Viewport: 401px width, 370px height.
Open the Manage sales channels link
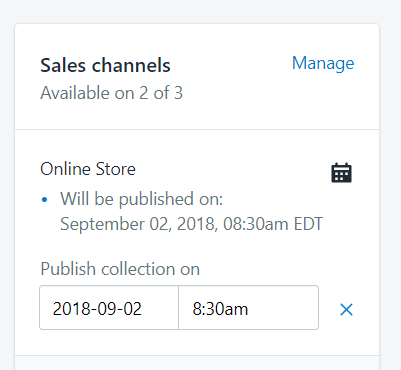pos(323,64)
